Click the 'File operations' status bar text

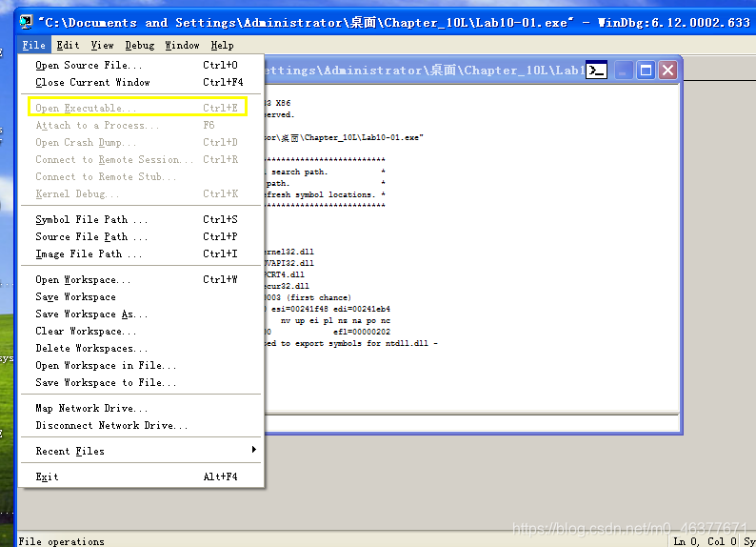pos(61,541)
